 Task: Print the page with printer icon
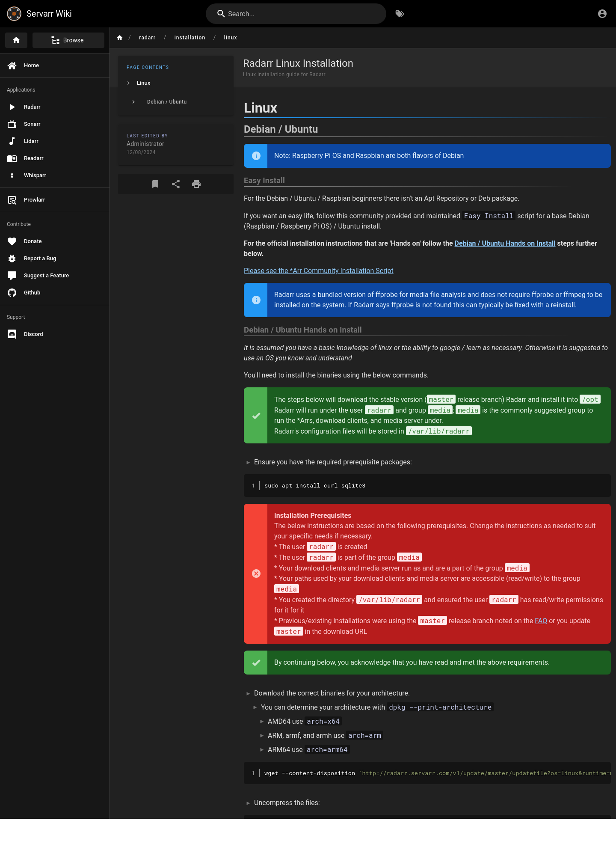tap(196, 184)
